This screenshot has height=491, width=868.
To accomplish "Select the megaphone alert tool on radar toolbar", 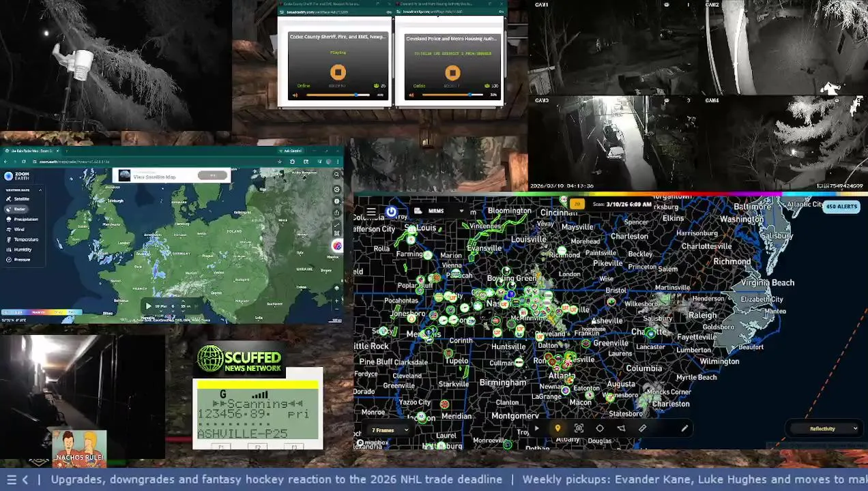I will point(621,428).
